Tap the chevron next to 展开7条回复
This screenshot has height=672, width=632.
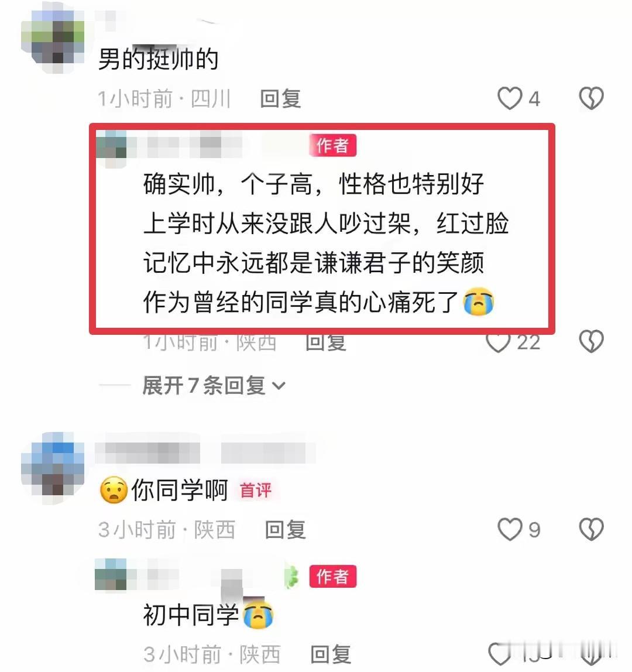279,386
